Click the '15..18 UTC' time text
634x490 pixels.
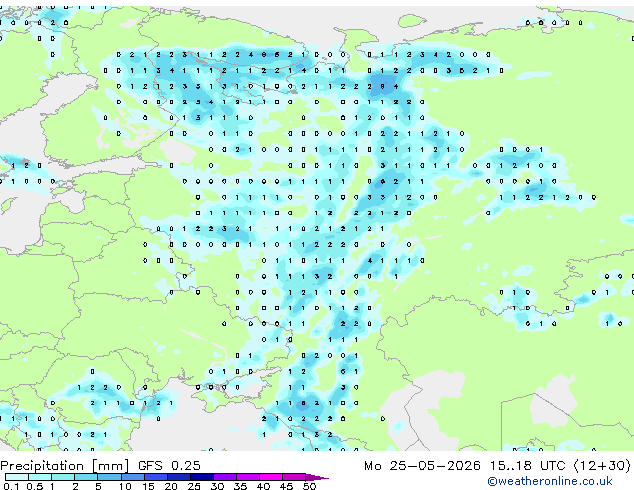[x=528, y=466]
